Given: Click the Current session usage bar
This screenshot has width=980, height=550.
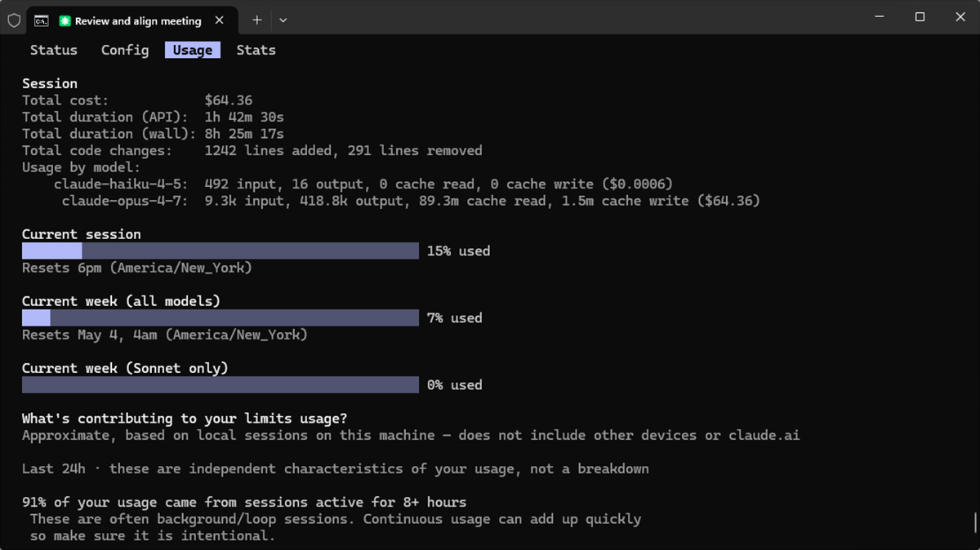Looking at the screenshot, I should click(x=220, y=251).
